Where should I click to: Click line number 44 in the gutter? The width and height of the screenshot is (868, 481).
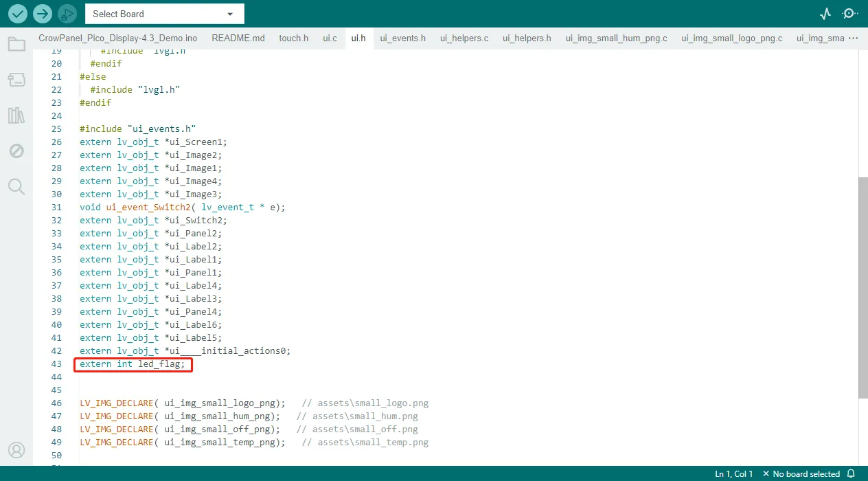click(x=56, y=377)
